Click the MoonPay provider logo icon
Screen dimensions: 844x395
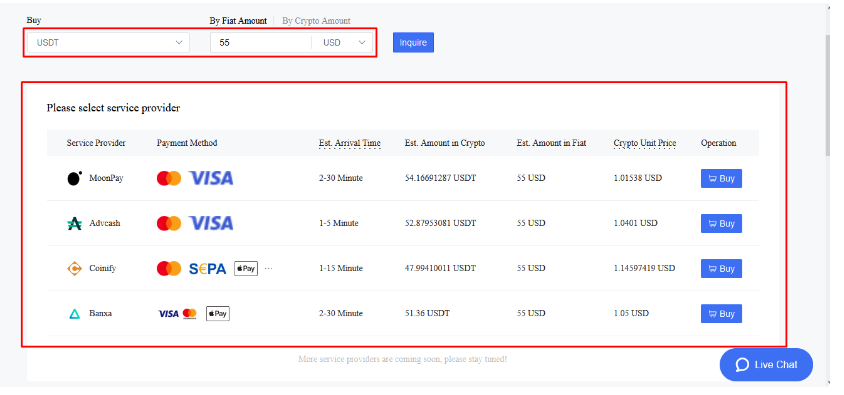(x=74, y=178)
